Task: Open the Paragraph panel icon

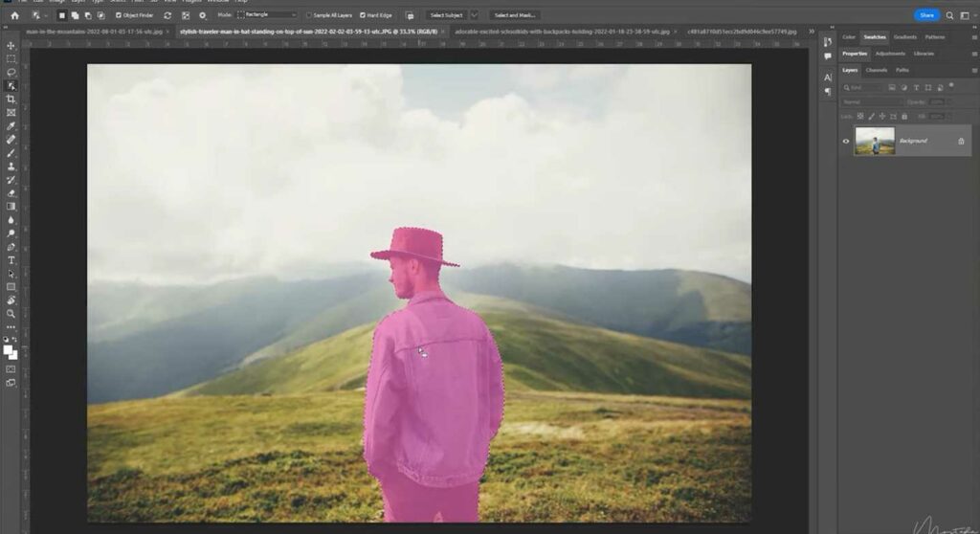Action: point(828,92)
